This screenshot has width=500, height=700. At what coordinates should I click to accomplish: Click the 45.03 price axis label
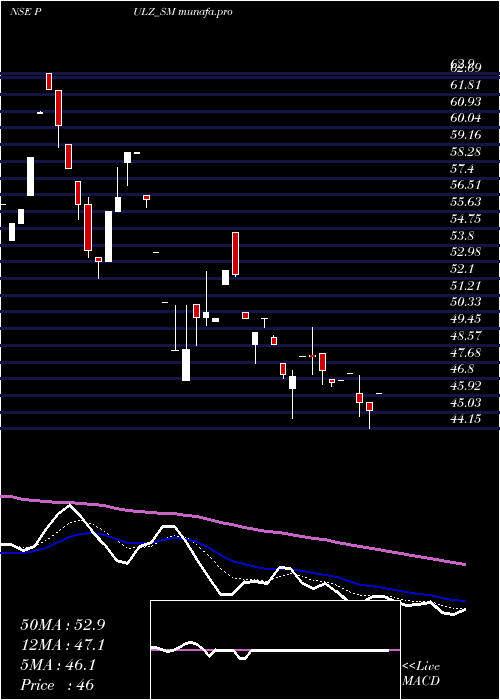coord(466,403)
